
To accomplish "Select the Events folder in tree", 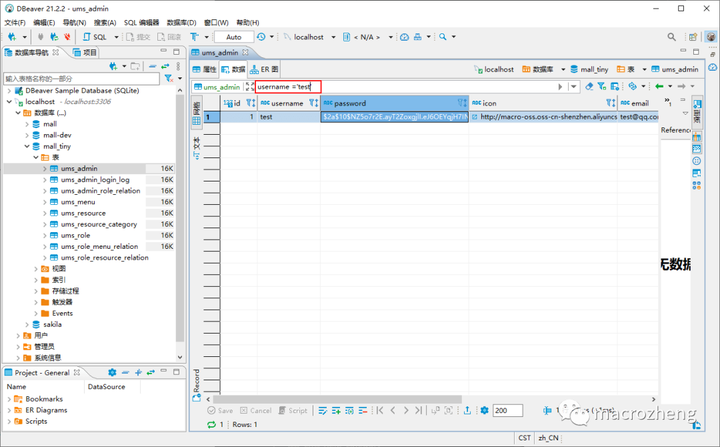I will coord(62,313).
